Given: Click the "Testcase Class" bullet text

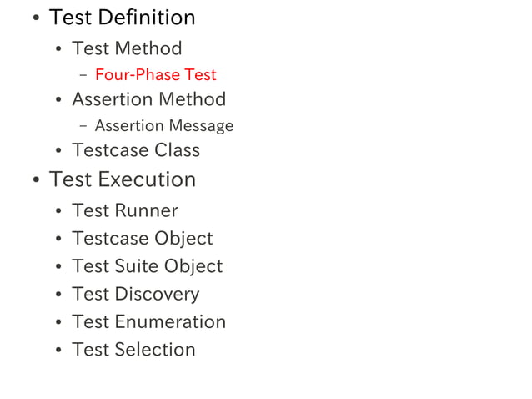Looking at the screenshot, I should (136, 150).
